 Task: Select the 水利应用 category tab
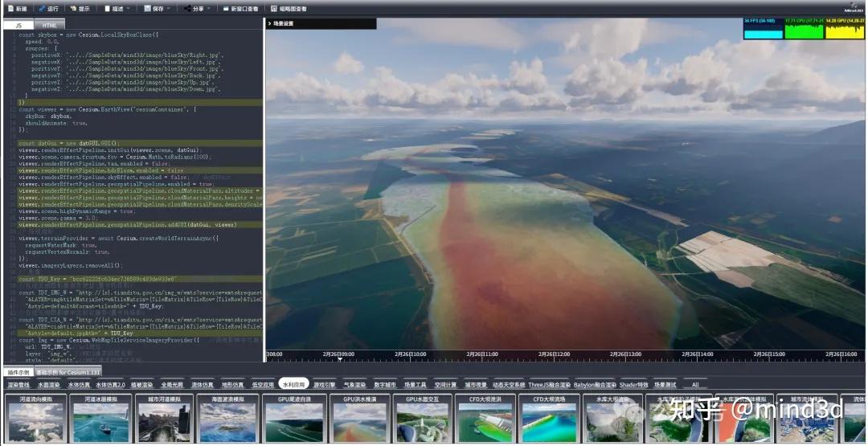293,385
